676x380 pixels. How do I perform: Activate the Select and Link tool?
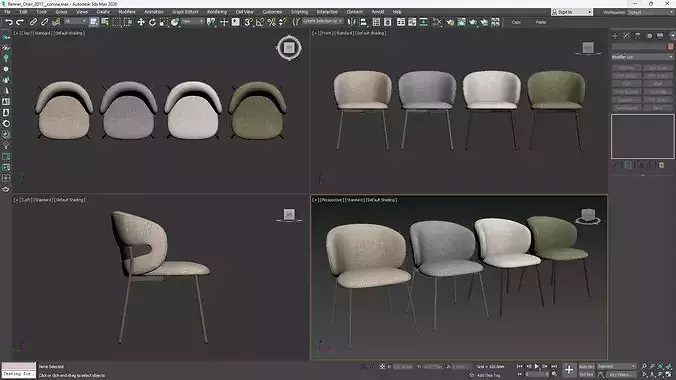33,22
